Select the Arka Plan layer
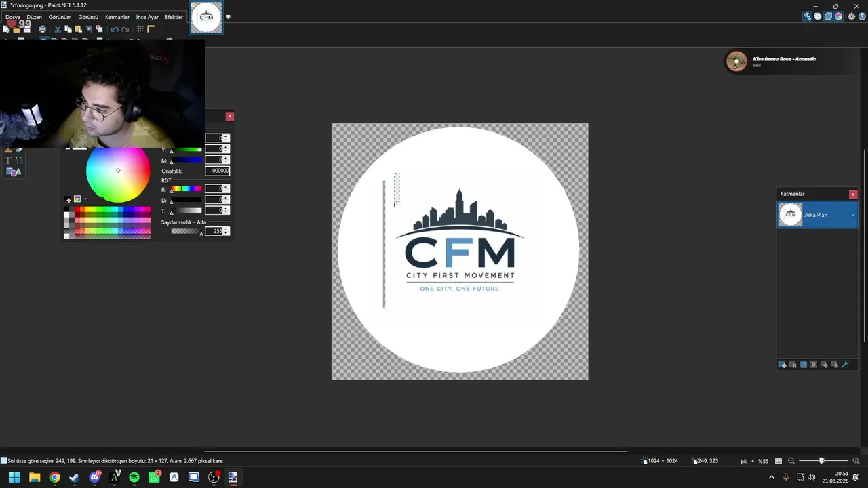The width and height of the screenshot is (868, 488). coord(817,215)
